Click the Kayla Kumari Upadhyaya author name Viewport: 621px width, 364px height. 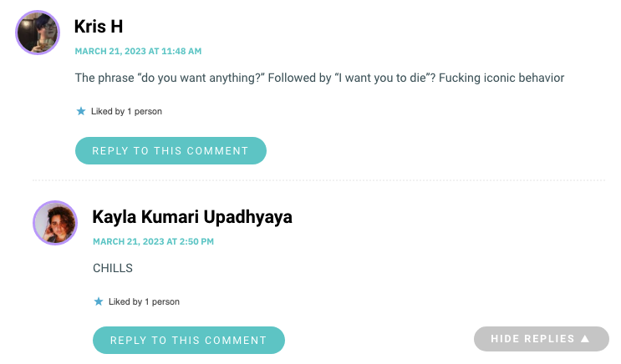click(192, 217)
